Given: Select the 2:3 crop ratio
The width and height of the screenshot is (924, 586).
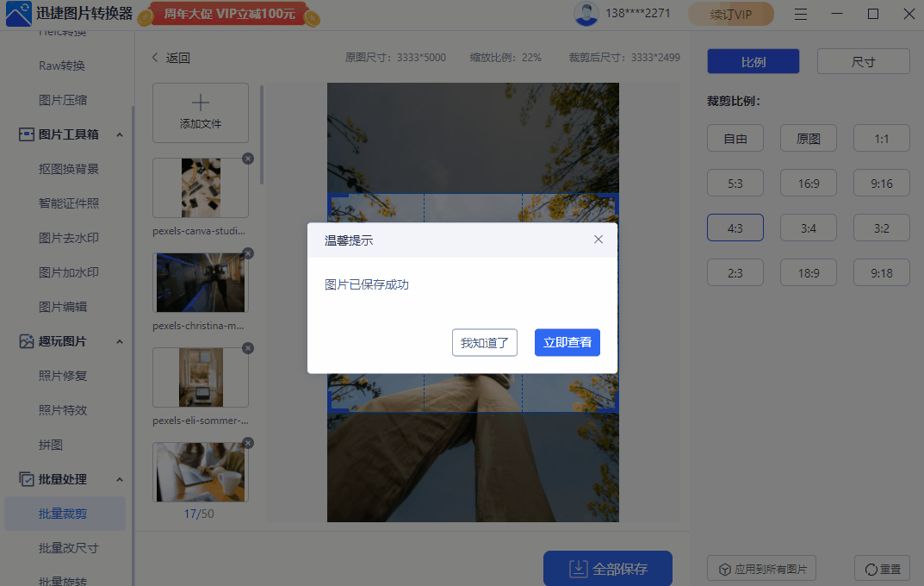Looking at the screenshot, I should tap(735, 273).
